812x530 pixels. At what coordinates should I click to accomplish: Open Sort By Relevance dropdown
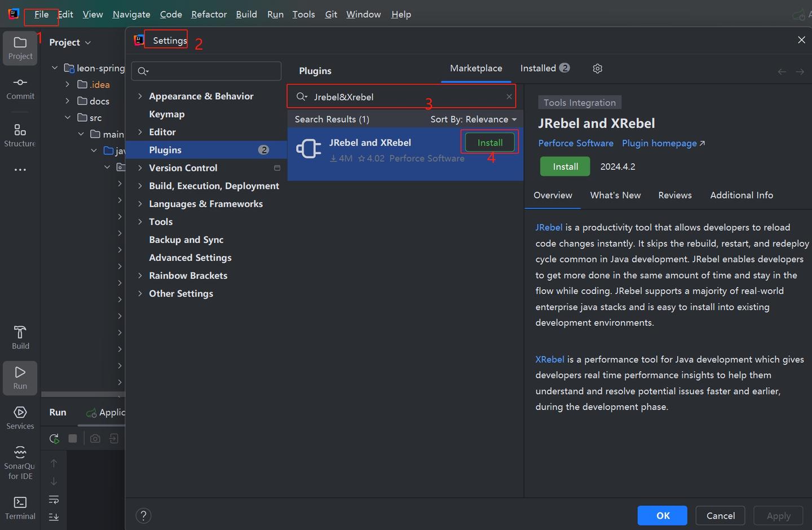click(x=473, y=120)
